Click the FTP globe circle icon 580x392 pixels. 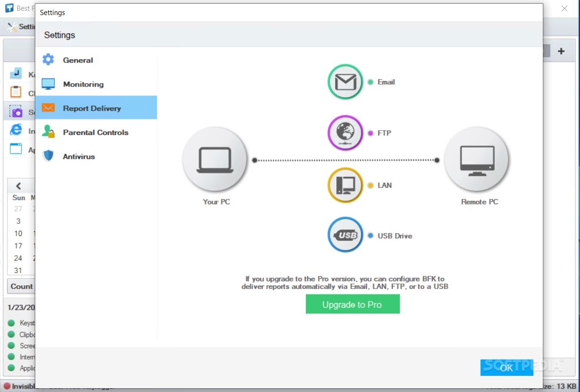pyautogui.click(x=345, y=133)
